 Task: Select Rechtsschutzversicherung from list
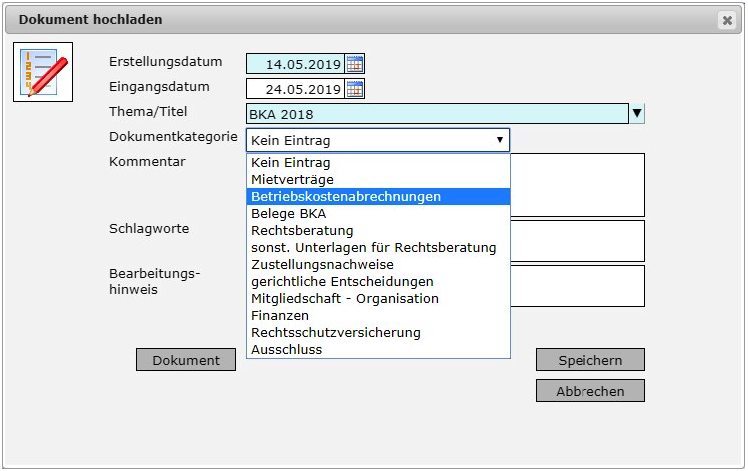point(335,333)
